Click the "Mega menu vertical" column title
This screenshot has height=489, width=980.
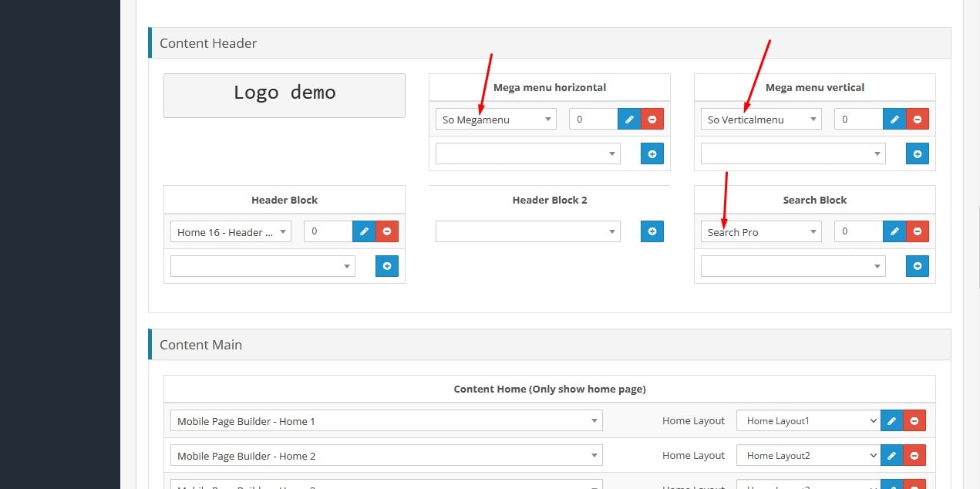click(815, 87)
